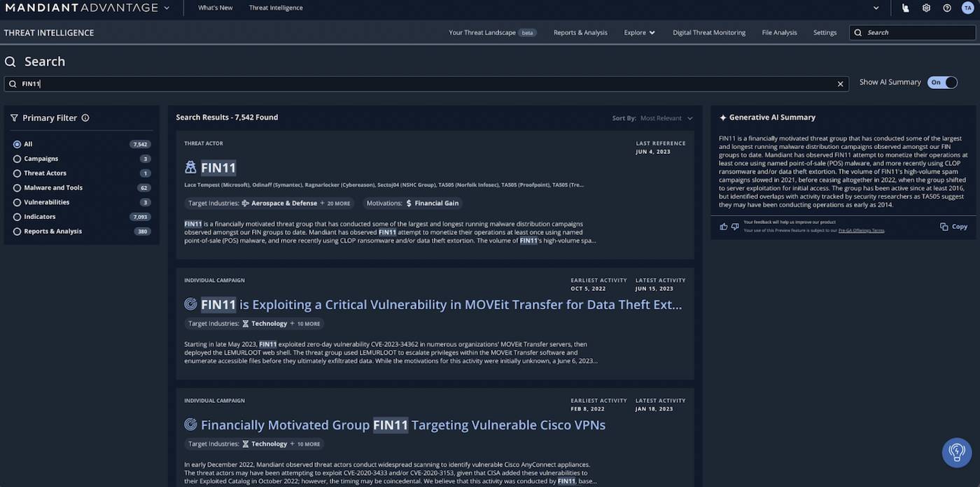Go to Reports & Analysis tab
Image resolution: width=980 pixels, height=487 pixels.
coord(580,33)
